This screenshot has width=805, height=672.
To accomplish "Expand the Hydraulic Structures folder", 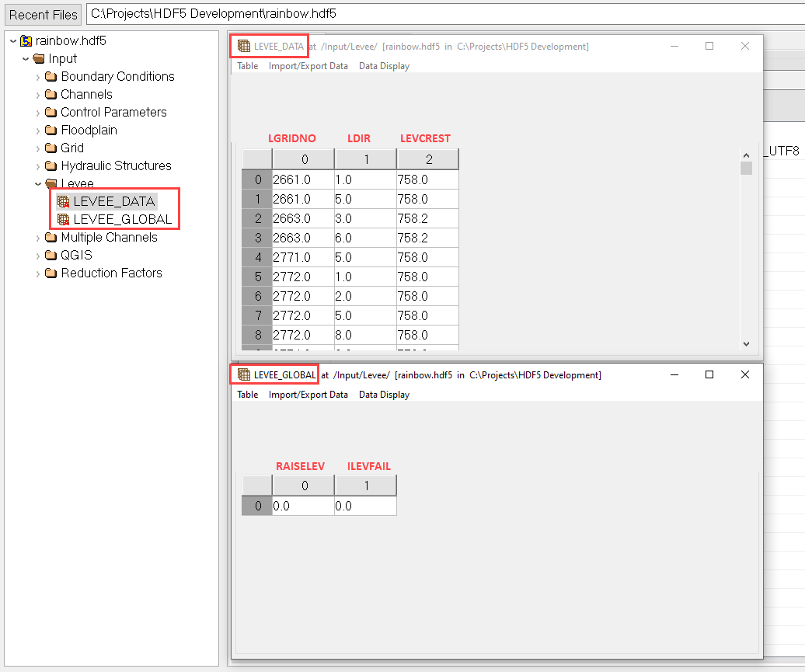I will click(38, 166).
